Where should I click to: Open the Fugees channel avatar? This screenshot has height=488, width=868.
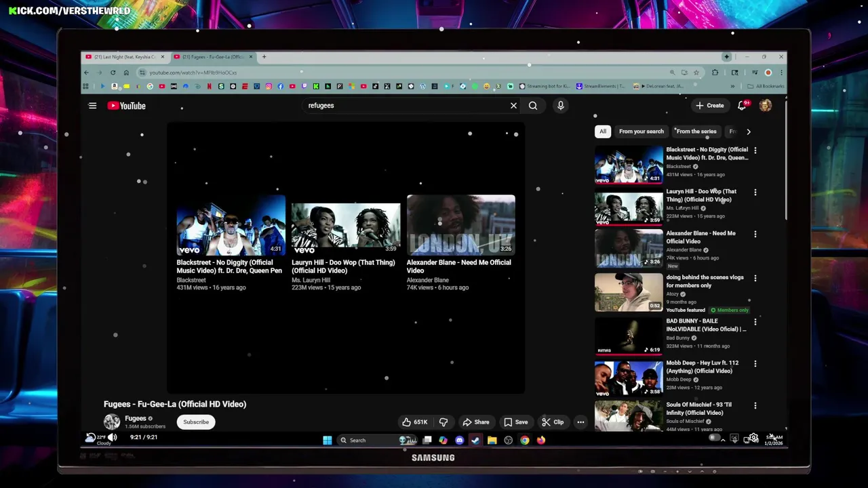point(112,422)
